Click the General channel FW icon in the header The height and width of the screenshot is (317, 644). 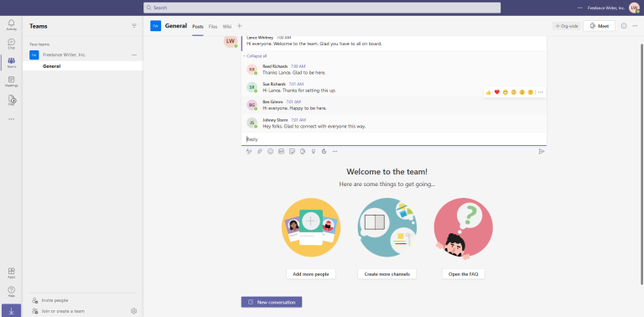(x=155, y=26)
